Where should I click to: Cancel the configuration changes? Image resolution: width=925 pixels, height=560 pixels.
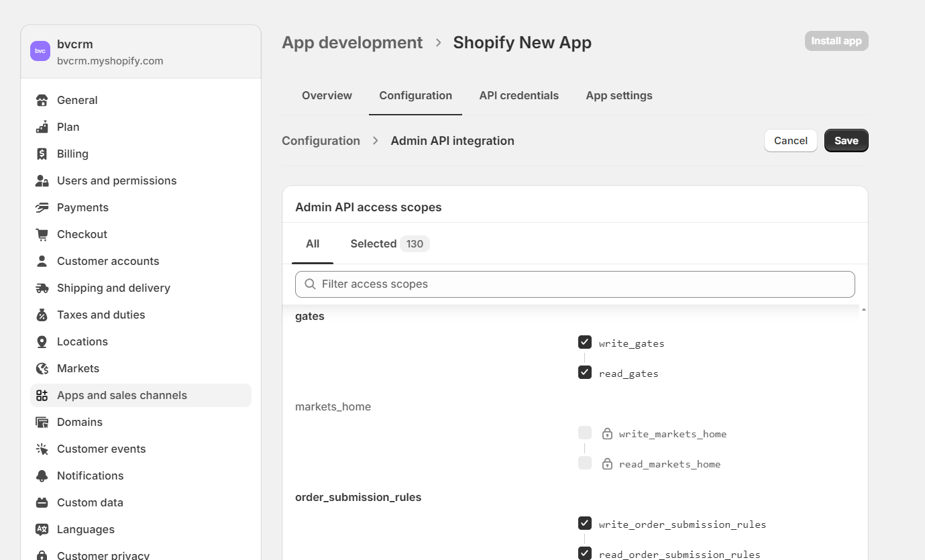tap(791, 141)
